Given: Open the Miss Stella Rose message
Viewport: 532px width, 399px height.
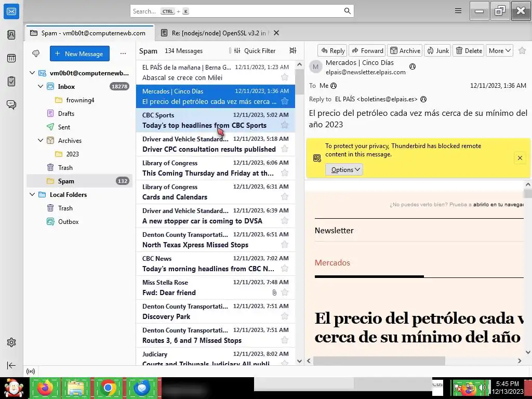Looking at the screenshot, I should tap(216, 287).
